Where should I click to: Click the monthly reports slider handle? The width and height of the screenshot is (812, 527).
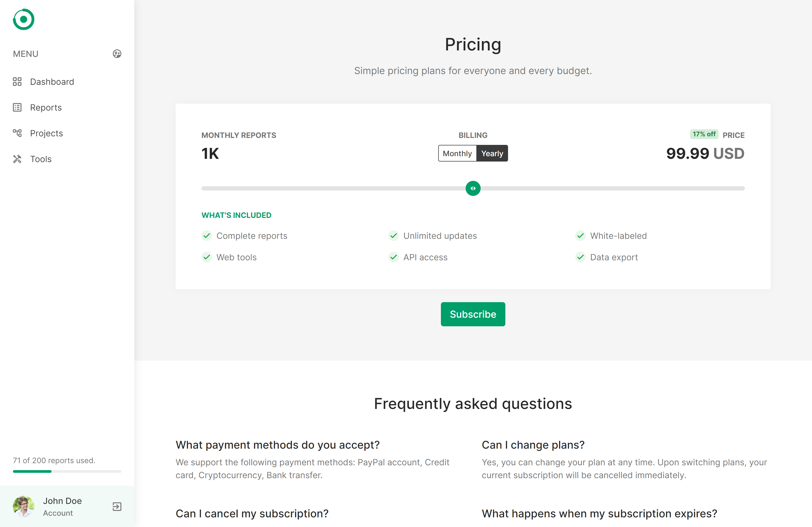coord(473,188)
